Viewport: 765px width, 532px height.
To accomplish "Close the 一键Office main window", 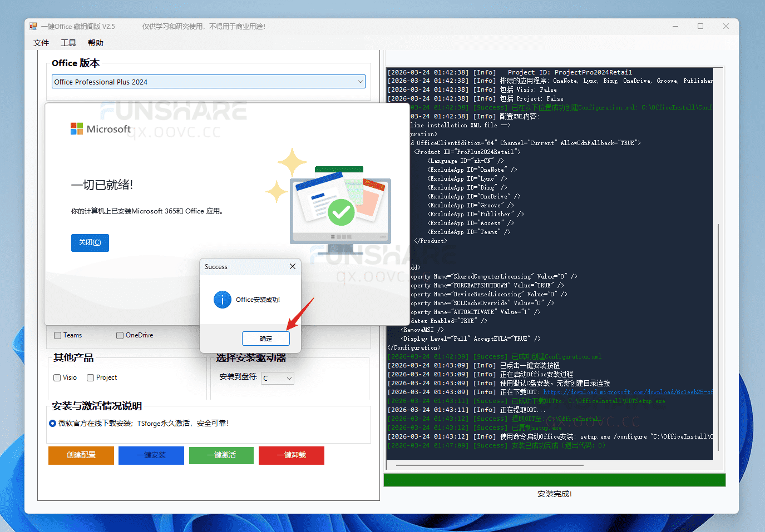I will tap(726, 26).
